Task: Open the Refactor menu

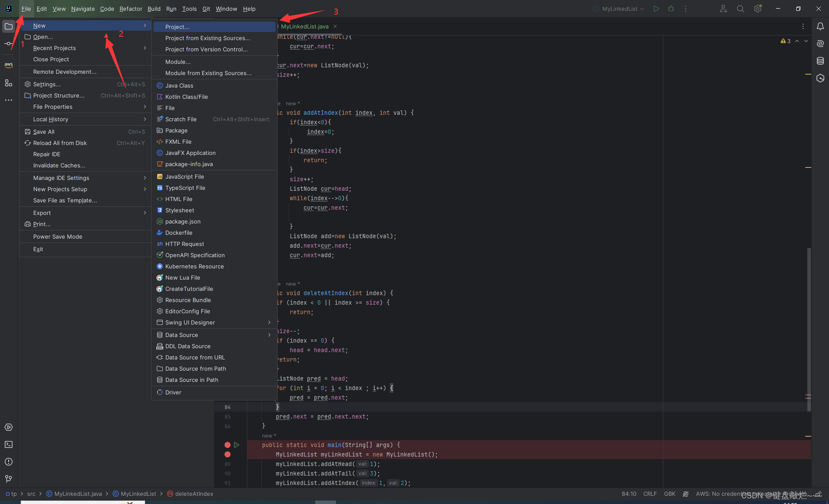Action: point(131,9)
